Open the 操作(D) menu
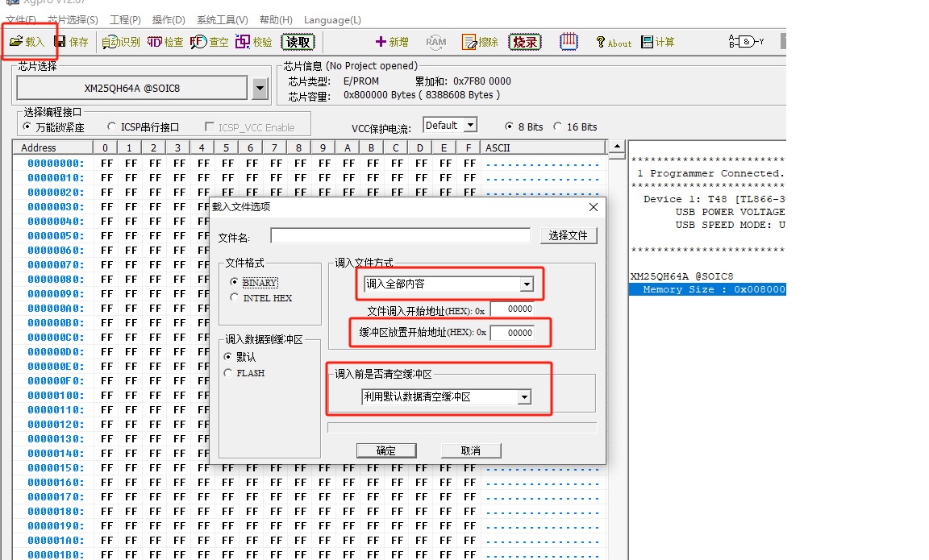The height and width of the screenshot is (560, 929). 169,19
